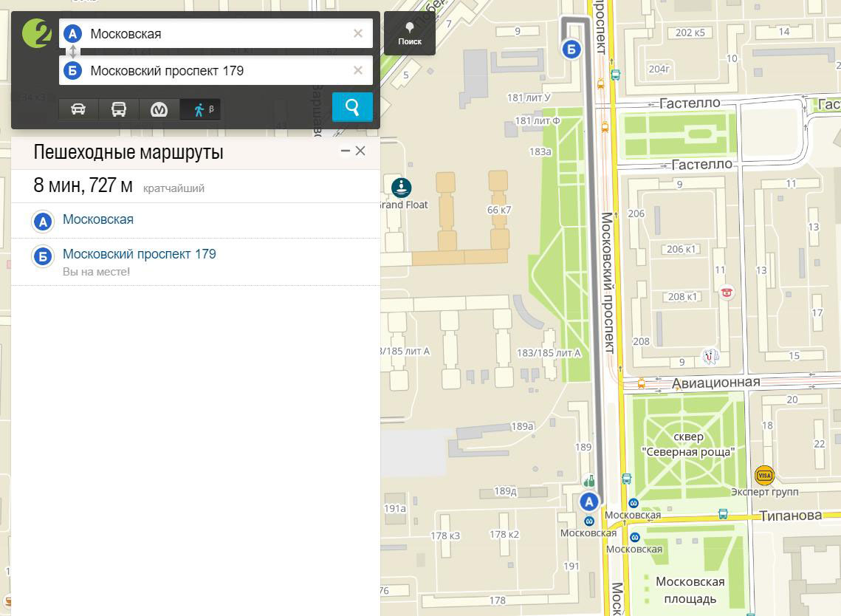The height and width of the screenshot is (616, 841).
Task: Select public transport bus mode
Action: click(119, 109)
